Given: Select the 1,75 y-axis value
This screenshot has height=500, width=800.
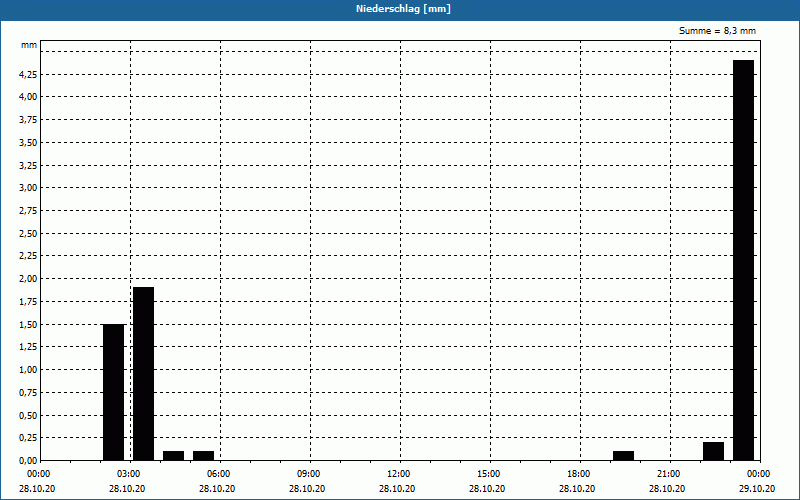Looking at the screenshot, I should pyautogui.click(x=28, y=302).
